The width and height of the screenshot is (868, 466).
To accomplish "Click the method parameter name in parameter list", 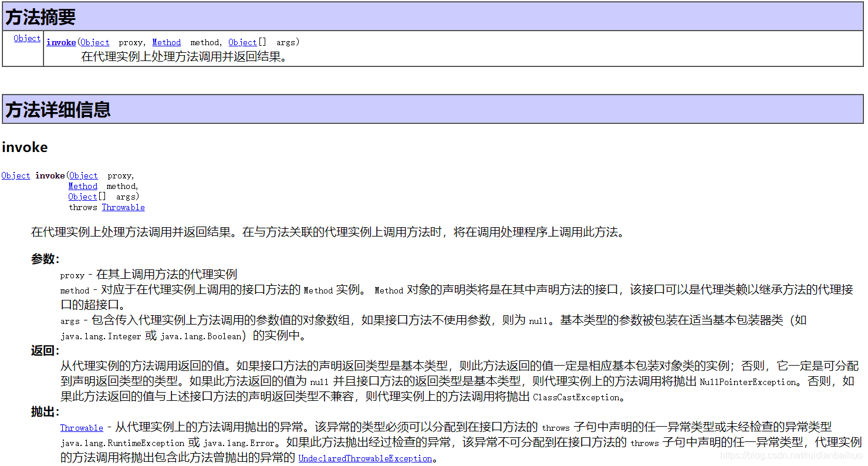I will point(75,291).
